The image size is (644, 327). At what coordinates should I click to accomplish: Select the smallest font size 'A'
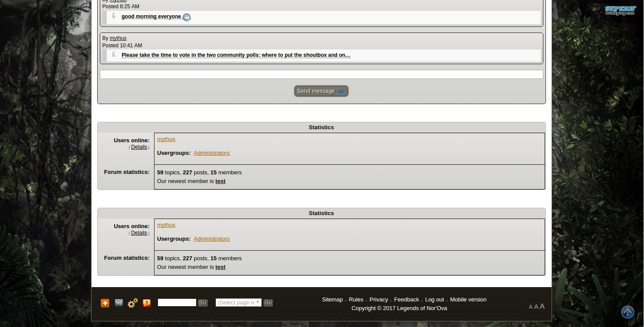(x=530, y=307)
